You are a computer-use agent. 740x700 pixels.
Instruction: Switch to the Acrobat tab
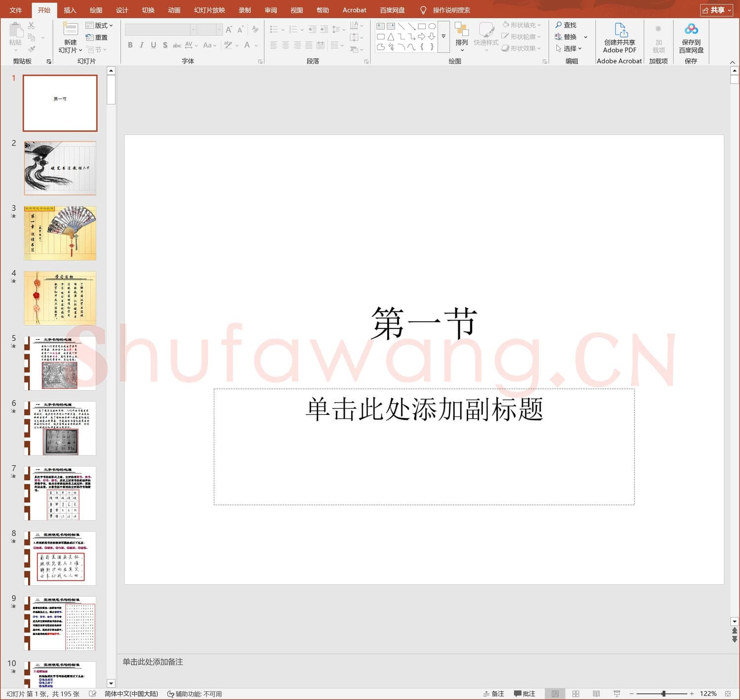point(355,10)
